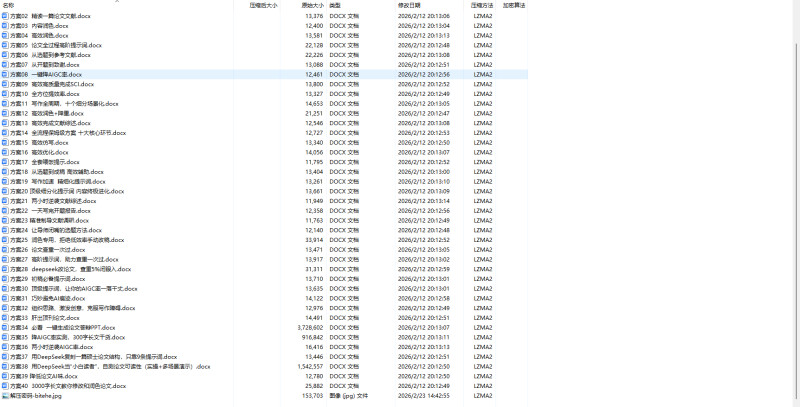The image size is (800, 407).
Task: Select file name 方案34 一键生成论文答辩PPT.docx
Action: (63, 327)
